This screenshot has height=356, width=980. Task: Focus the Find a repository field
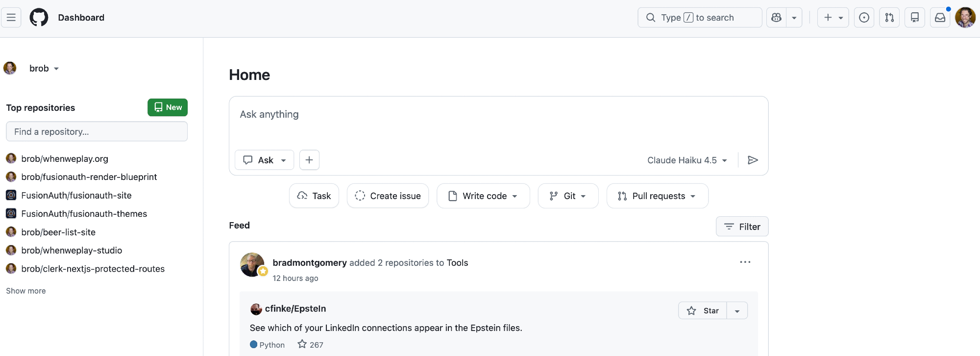[97, 132]
